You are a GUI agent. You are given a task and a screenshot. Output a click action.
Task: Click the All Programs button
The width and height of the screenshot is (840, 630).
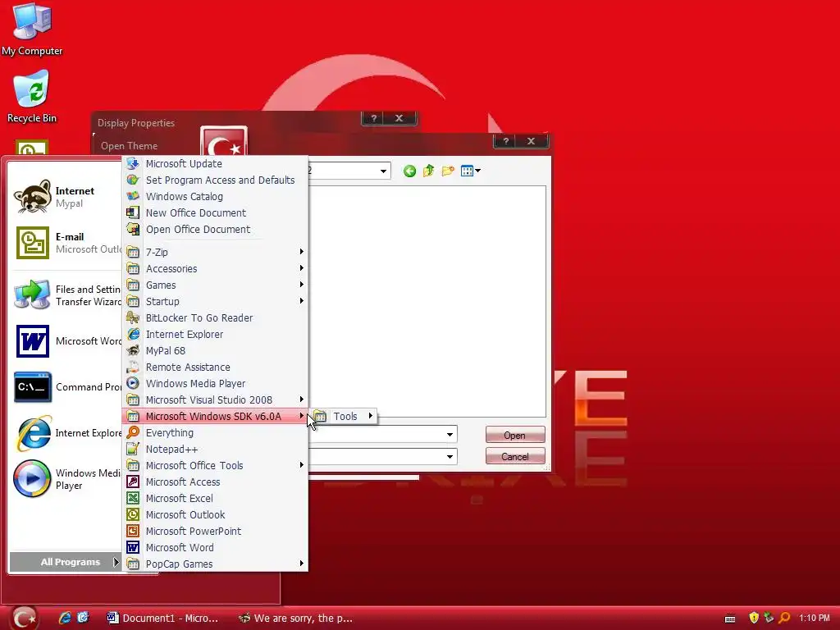tap(66, 562)
